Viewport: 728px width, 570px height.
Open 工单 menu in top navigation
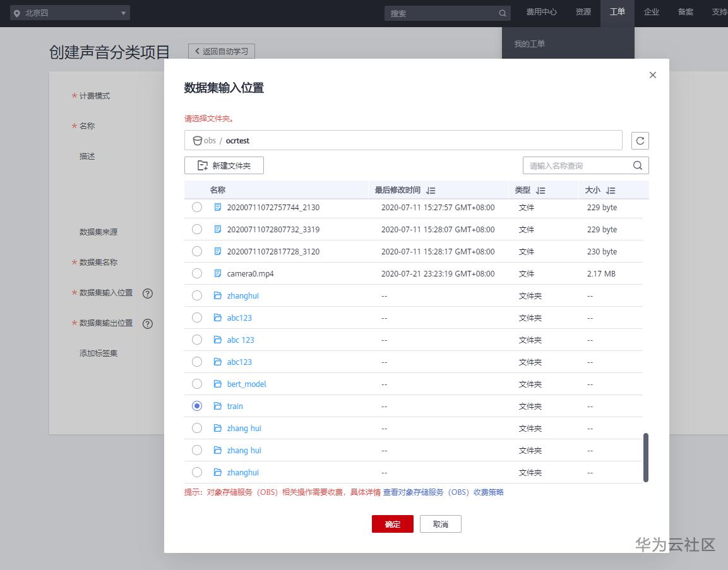617,12
